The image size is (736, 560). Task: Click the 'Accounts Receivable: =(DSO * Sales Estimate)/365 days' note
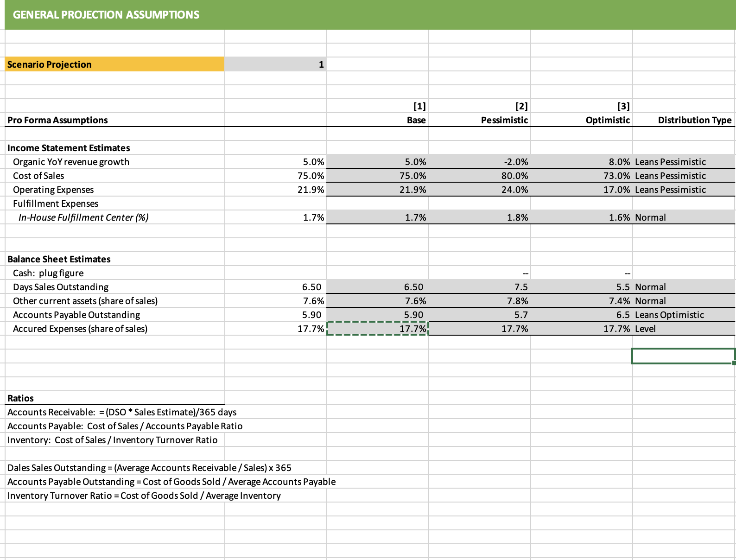[122, 412]
